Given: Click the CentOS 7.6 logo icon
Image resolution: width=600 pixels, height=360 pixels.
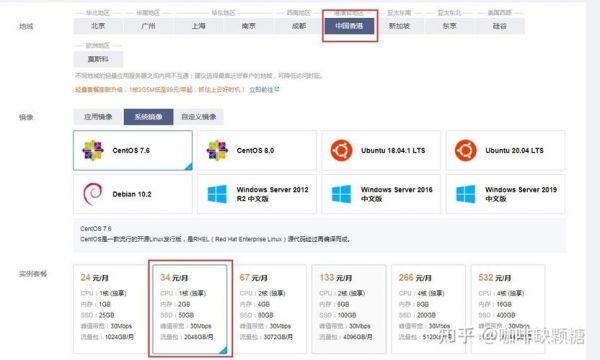Looking at the screenshot, I should (93, 150).
